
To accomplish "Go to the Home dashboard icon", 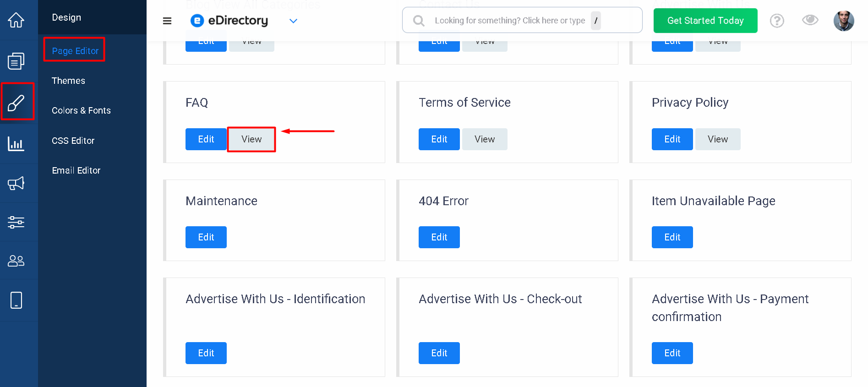I will 16,20.
